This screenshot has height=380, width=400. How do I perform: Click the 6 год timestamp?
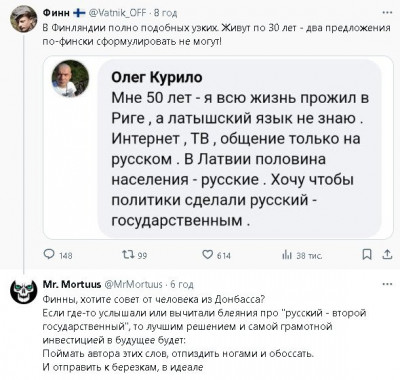click(x=182, y=284)
